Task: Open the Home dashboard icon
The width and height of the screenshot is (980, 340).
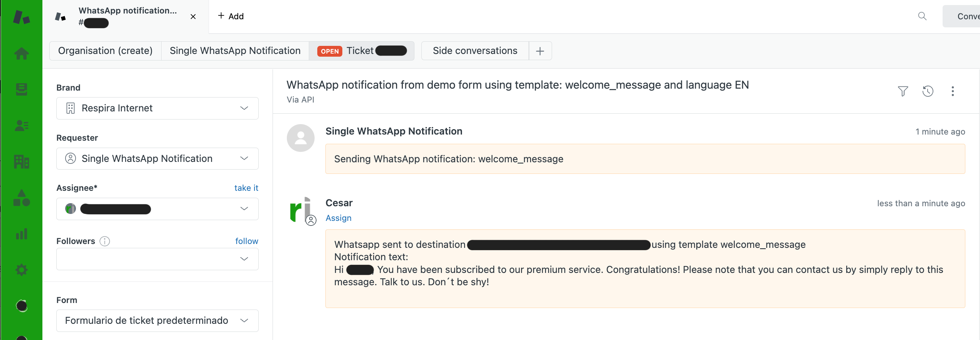Action: (x=22, y=53)
